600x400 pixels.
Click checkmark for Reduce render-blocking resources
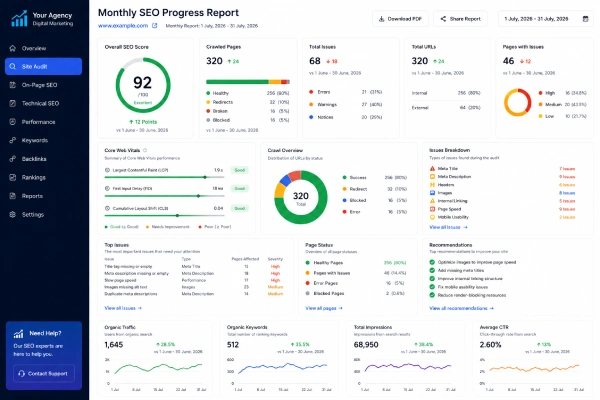click(x=432, y=295)
